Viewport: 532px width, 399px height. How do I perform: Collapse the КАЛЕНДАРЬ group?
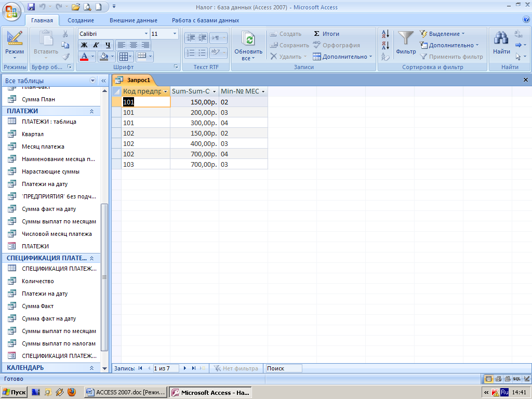coord(91,368)
